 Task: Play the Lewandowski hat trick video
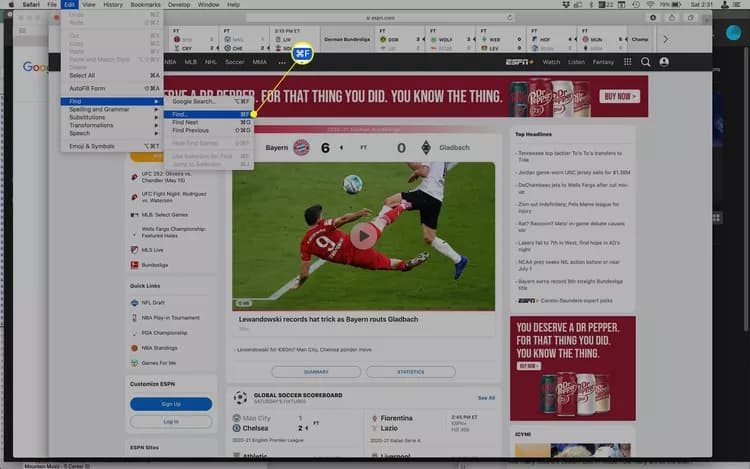click(364, 236)
